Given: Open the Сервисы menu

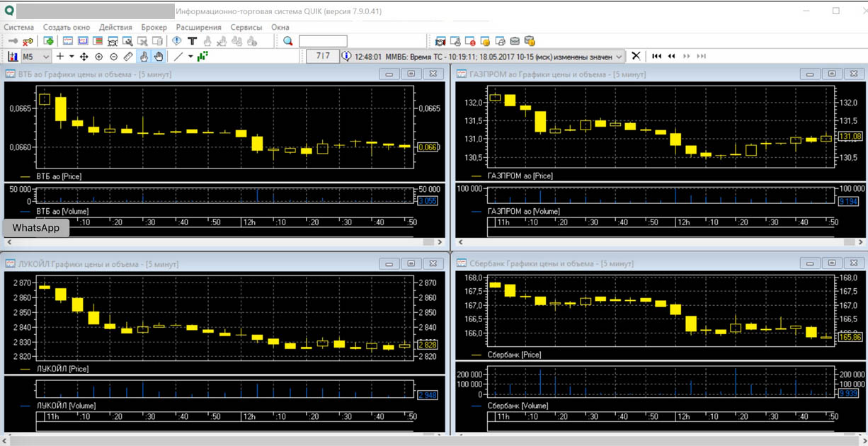Looking at the screenshot, I should coord(246,27).
